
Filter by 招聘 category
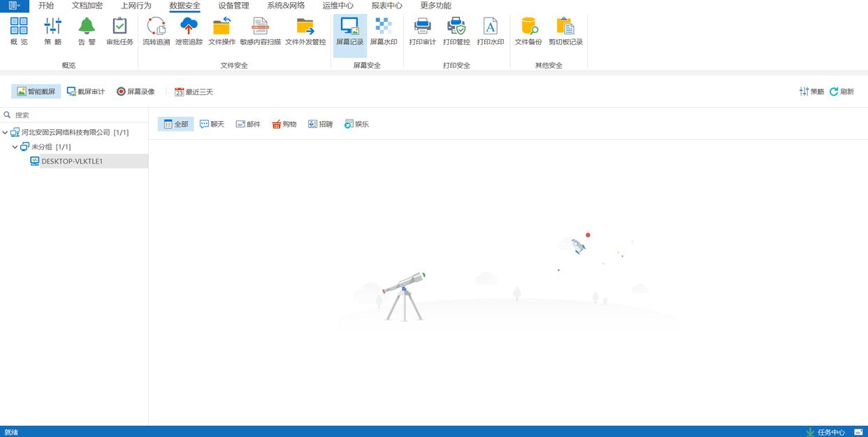coord(321,124)
